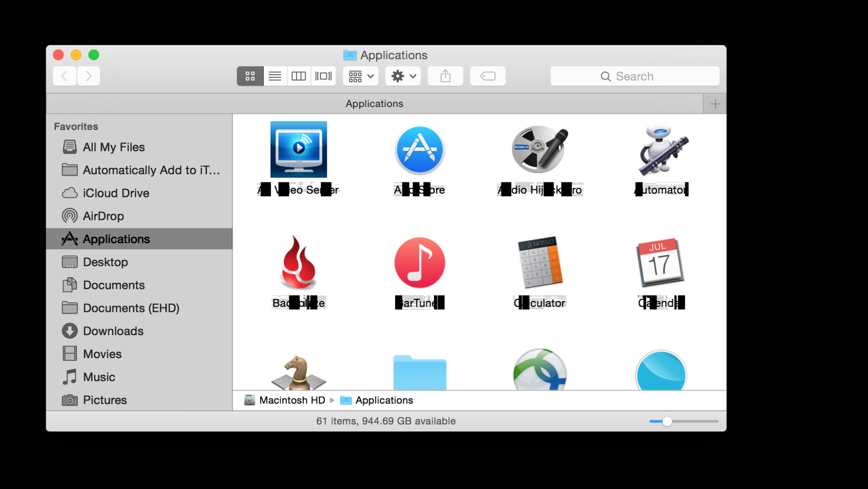Open iCloud Drive in the sidebar
Image resolution: width=868 pixels, height=489 pixels.
[x=139, y=193]
